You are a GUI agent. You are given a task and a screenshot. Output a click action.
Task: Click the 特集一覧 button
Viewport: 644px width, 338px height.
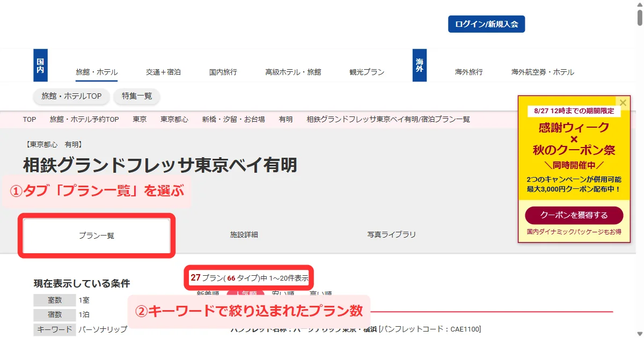(137, 96)
